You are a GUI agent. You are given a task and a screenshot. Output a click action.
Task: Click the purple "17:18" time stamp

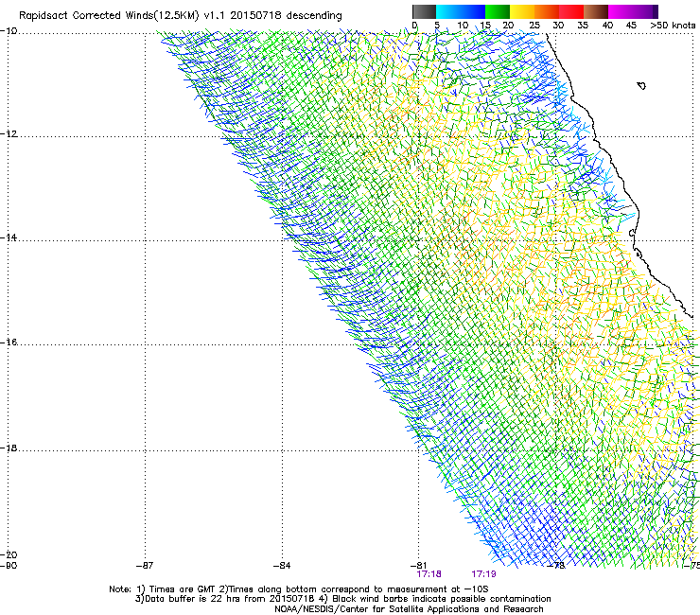tap(429, 574)
